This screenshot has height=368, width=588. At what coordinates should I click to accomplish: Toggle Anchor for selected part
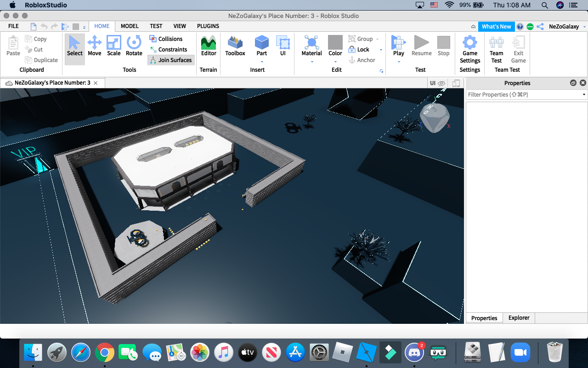362,60
